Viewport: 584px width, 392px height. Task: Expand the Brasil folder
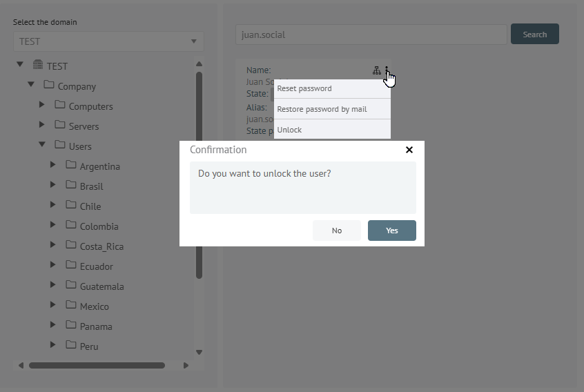(x=53, y=185)
